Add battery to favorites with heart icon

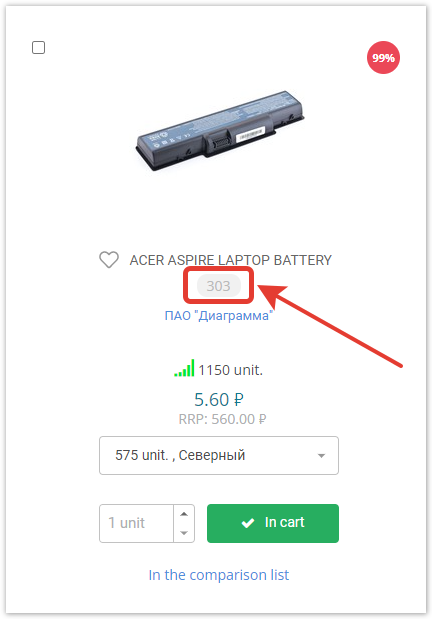tap(109, 260)
